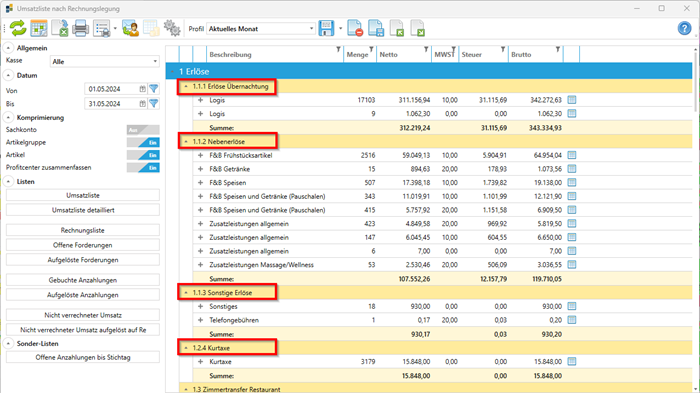Click filter funnel next to Von date
Viewport: 700px width, 393px height.
point(154,89)
